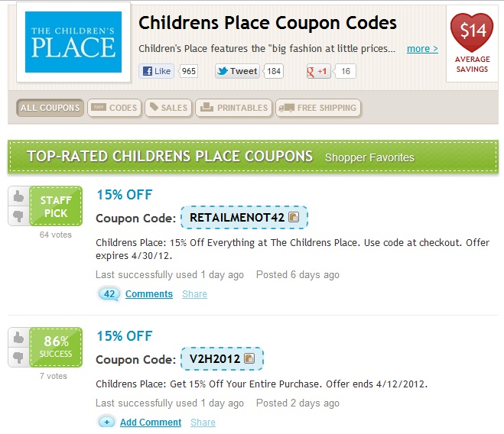Share the RETAILMENOT42 coupon

[x=194, y=293]
